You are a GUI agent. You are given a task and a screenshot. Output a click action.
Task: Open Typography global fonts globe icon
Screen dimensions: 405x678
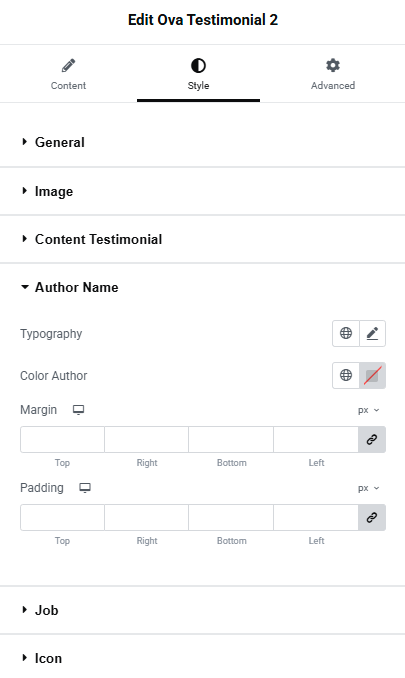(346, 333)
